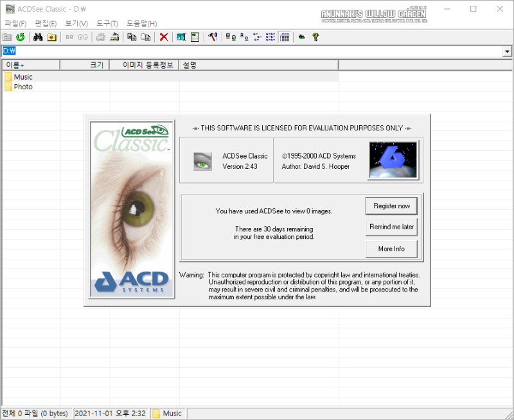Open the hammer options tool icon
Image resolution: width=514 pixels, height=420 pixels.
click(213, 37)
